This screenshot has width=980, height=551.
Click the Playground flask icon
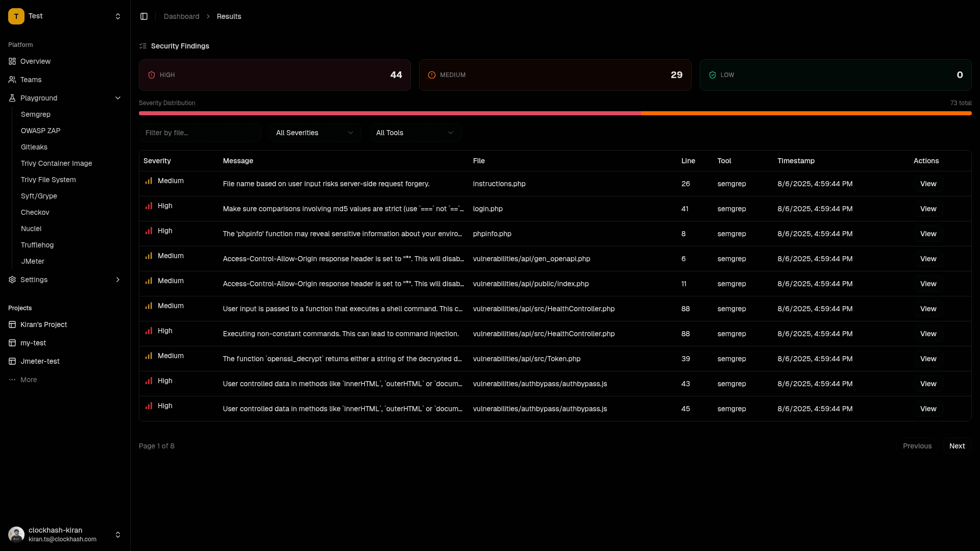12,98
